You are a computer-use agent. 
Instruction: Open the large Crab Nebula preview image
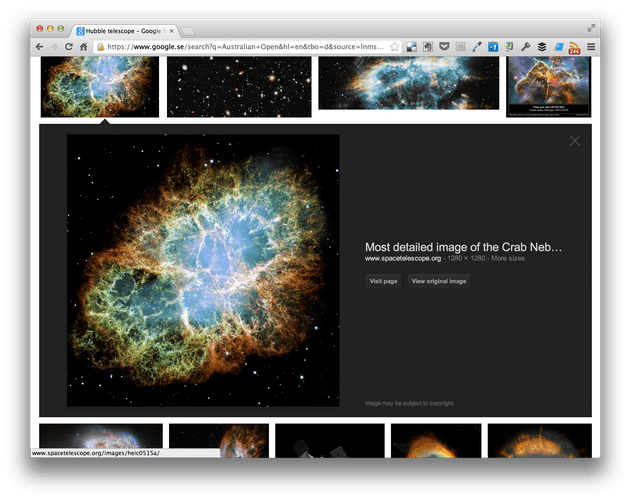coord(203,270)
